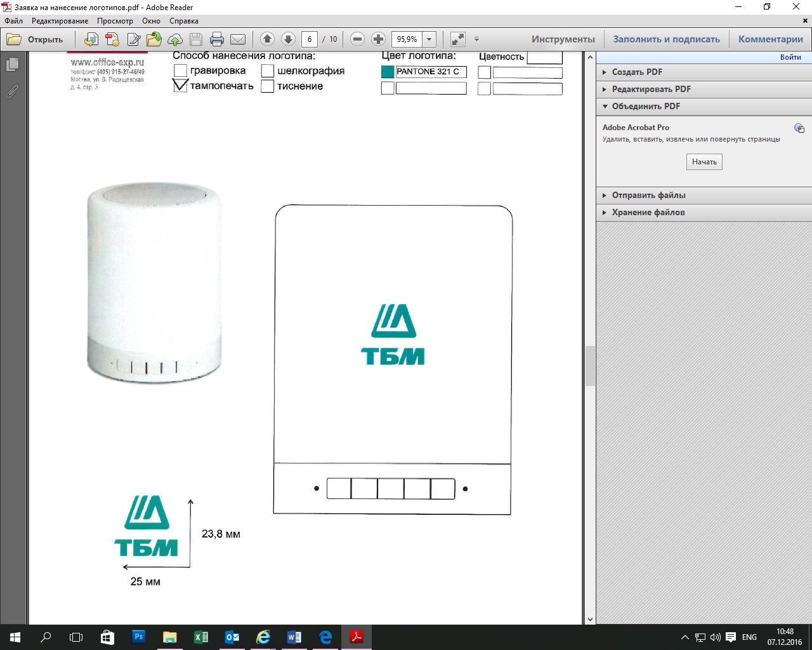Open the attachments paperclip panel icon
Viewport: 812px width, 650px height.
click(12, 92)
